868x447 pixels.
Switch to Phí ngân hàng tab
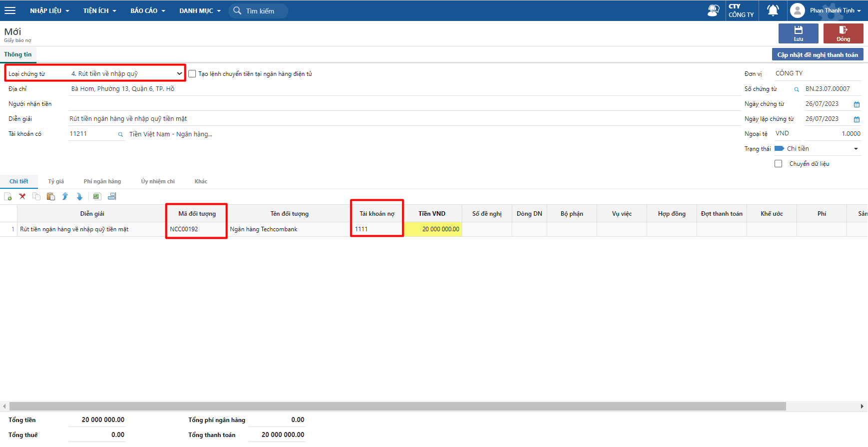tap(102, 181)
